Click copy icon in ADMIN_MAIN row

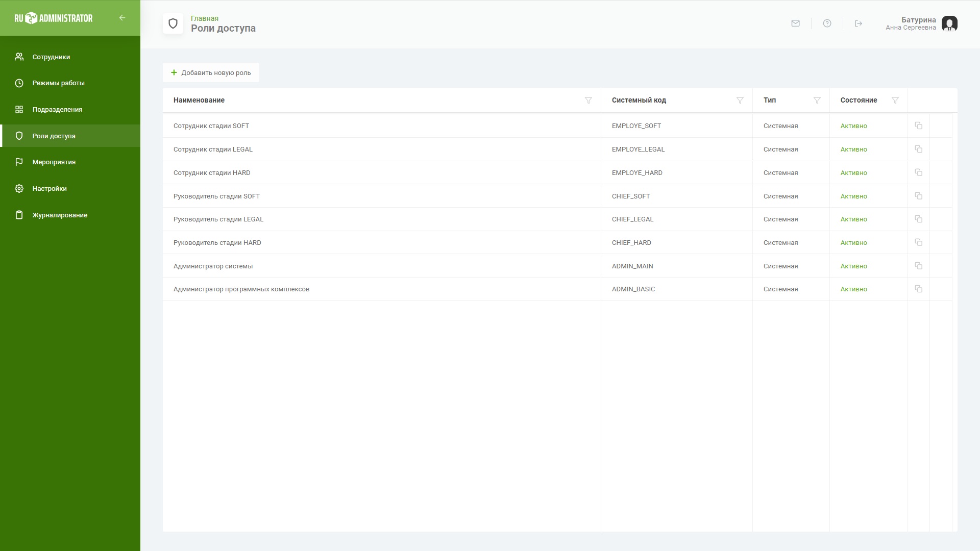pyautogui.click(x=918, y=266)
